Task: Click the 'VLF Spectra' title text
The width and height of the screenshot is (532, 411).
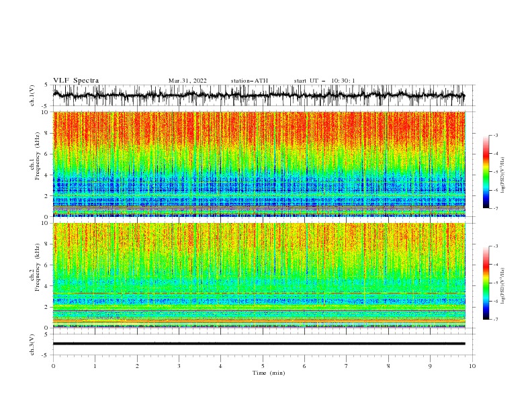Action: [76, 81]
